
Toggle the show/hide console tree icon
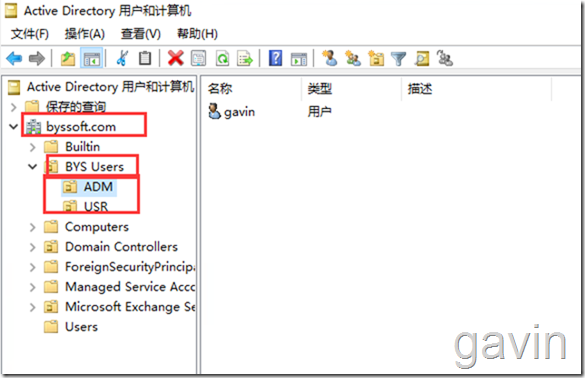click(x=92, y=59)
